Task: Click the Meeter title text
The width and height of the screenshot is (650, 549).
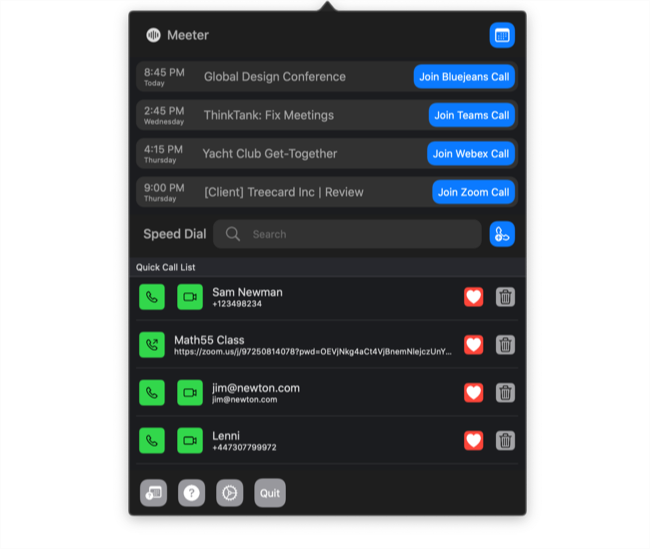Action: (188, 35)
